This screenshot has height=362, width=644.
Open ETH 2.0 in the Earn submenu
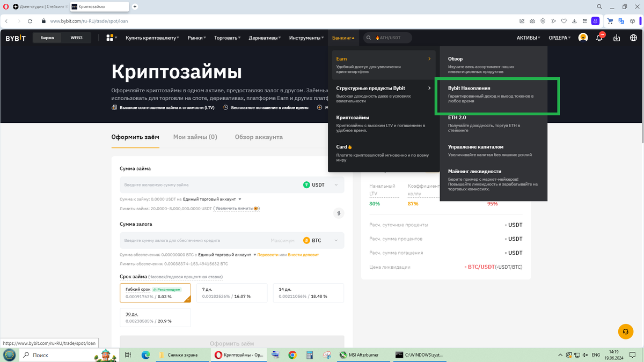493,123
